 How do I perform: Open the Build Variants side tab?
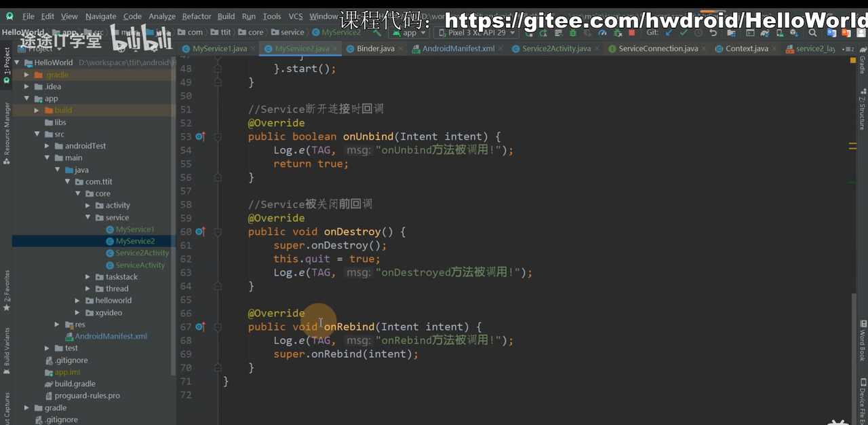pos(7,352)
